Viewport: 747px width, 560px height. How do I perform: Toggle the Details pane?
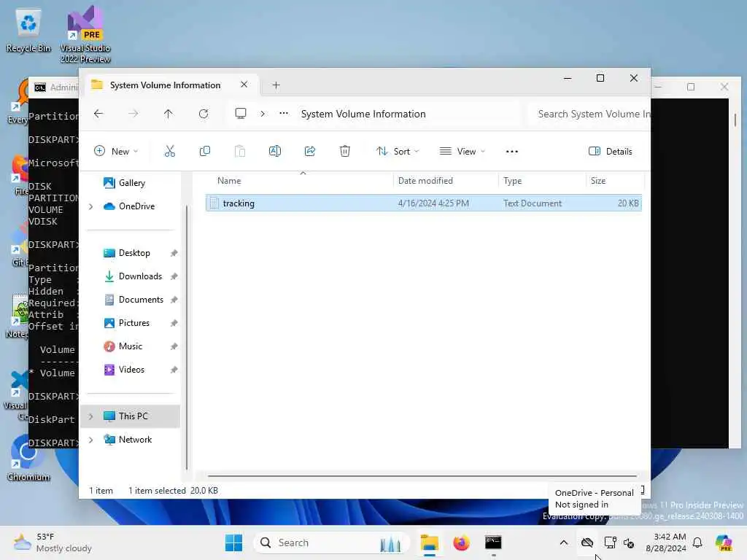[611, 152]
